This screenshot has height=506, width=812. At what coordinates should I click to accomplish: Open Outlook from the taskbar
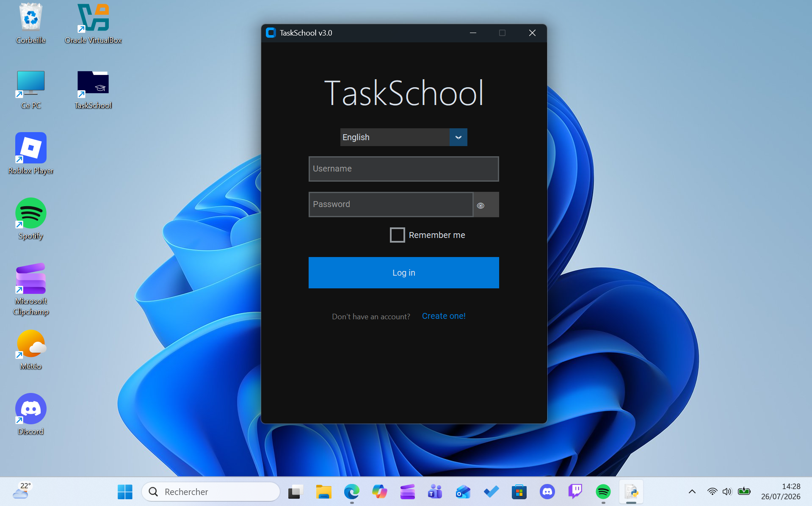pyautogui.click(x=463, y=492)
